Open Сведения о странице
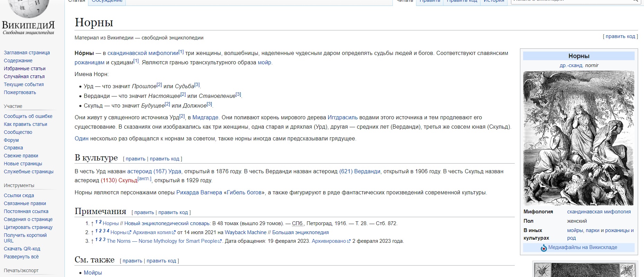Viewport: 644px width, 277px height. coord(28,219)
